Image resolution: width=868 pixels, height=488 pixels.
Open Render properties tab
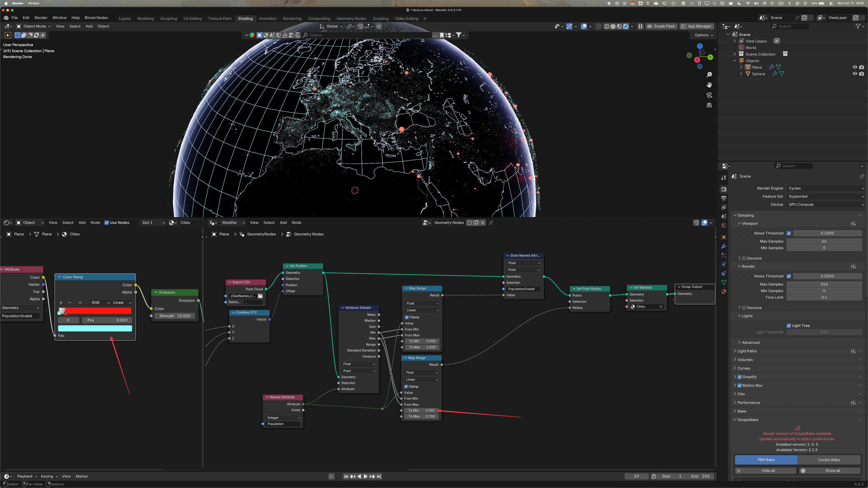coord(724,189)
